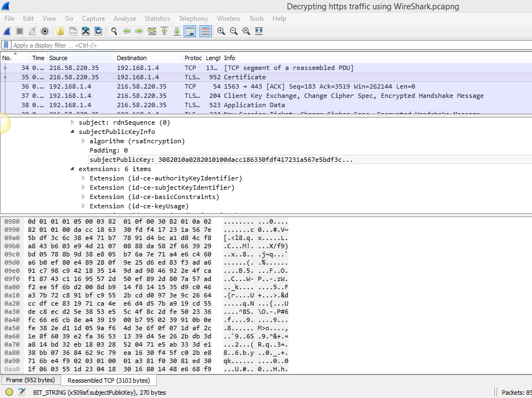Select packet 37 Client Key Exchange row
This screenshot has height=398, width=532.
(x=266, y=96)
